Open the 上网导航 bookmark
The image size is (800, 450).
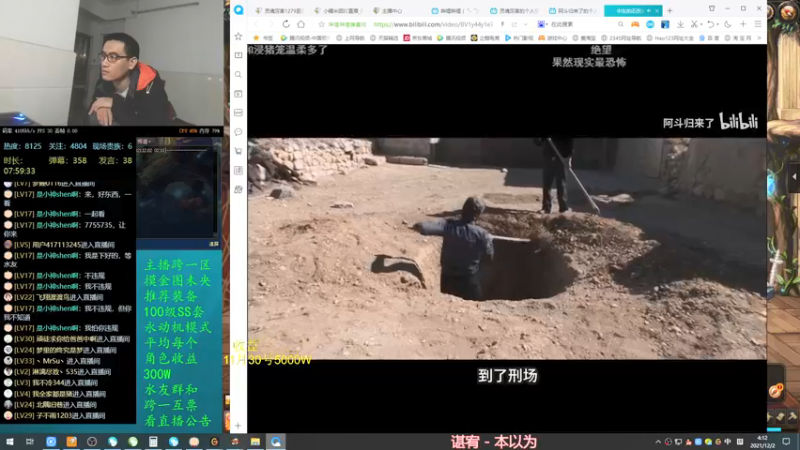coord(351,38)
